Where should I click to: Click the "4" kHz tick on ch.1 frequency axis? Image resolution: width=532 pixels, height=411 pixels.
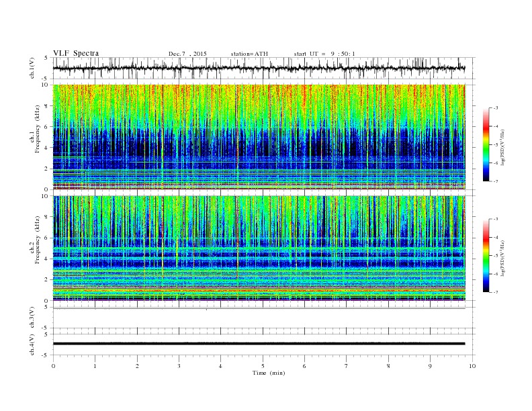47,148
